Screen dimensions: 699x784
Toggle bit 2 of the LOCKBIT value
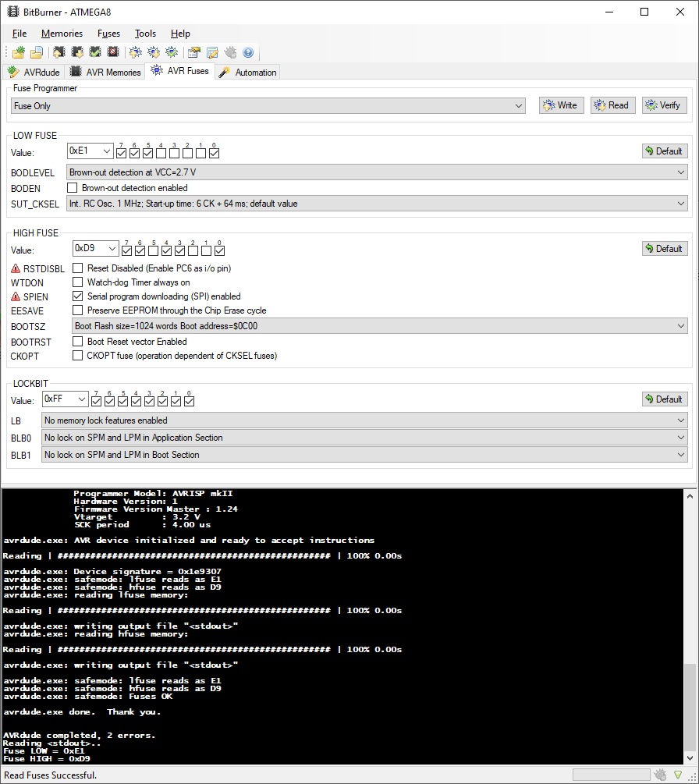tap(162, 401)
